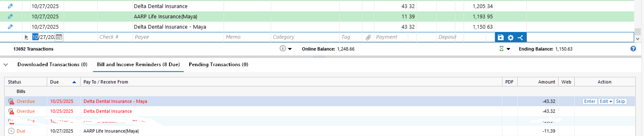
Task: Click the due clock icon for AARP Life Insurance
Action: (x=11, y=131)
